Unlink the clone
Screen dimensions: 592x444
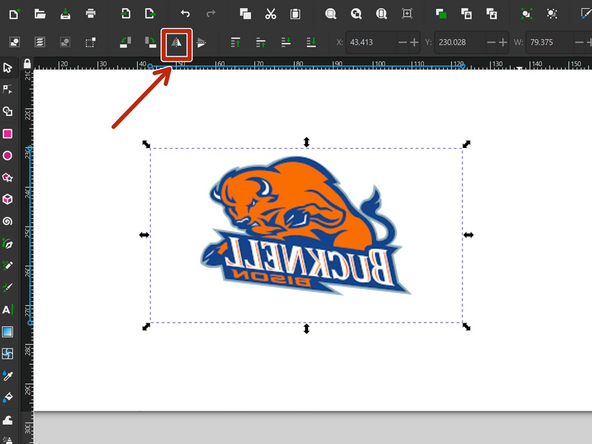(x=492, y=14)
